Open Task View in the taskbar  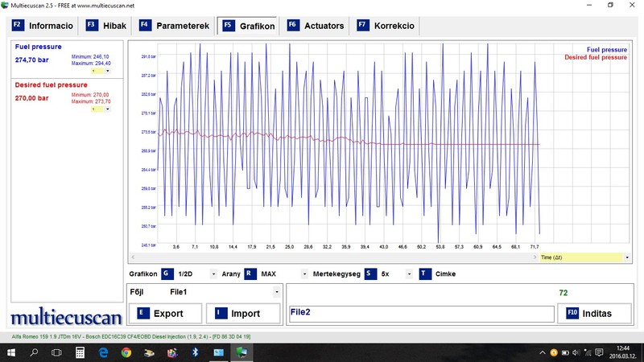click(x=57, y=352)
